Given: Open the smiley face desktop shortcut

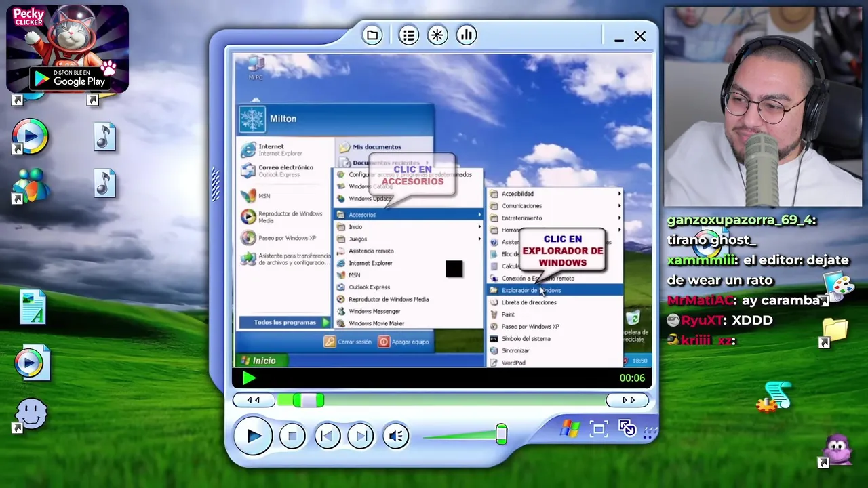Looking at the screenshot, I should coord(31,415).
